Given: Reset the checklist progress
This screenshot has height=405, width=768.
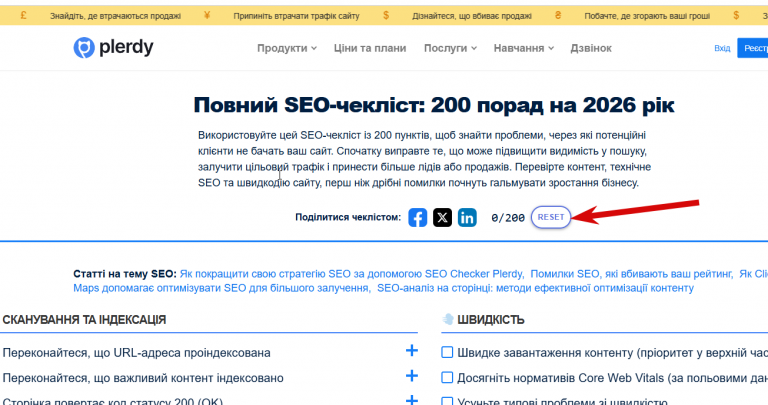Looking at the screenshot, I should pos(551,217).
